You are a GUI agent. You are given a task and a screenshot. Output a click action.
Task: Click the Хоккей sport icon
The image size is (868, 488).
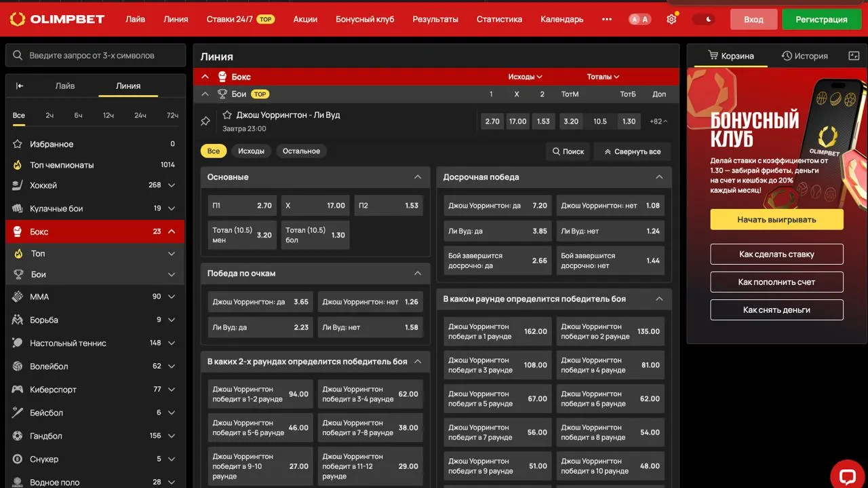(x=18, y=185)
